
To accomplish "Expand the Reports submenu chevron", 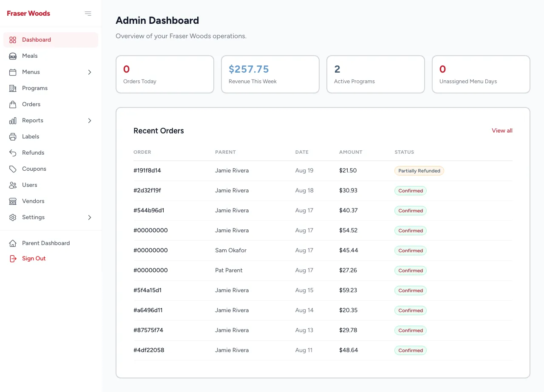I will [90, 121].
